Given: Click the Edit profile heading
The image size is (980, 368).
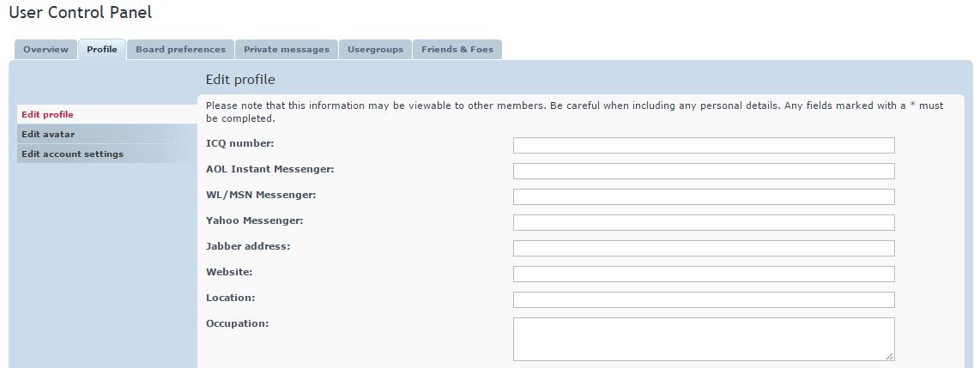Looking at the screenshot, I should pos(240,80).
